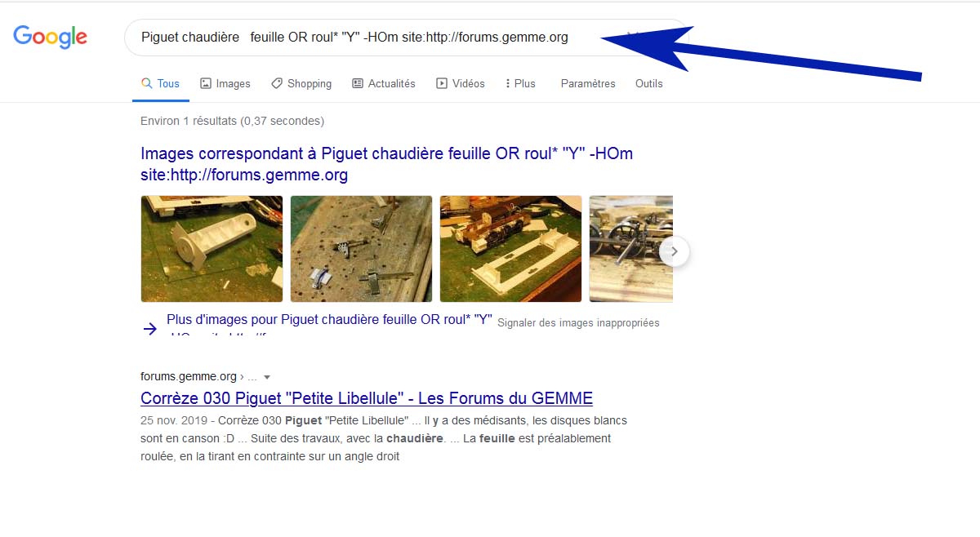Click 'Plus d'images pour Piguet' link
The height and width of the screenshot is (537, 980).
click(329, 320)
